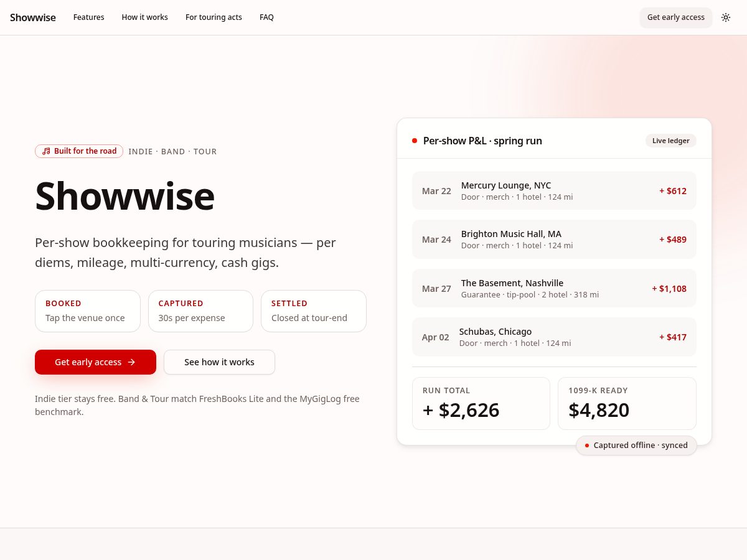Go to How it works in navigation
The image size is (747, 560).
pos(145,17)
